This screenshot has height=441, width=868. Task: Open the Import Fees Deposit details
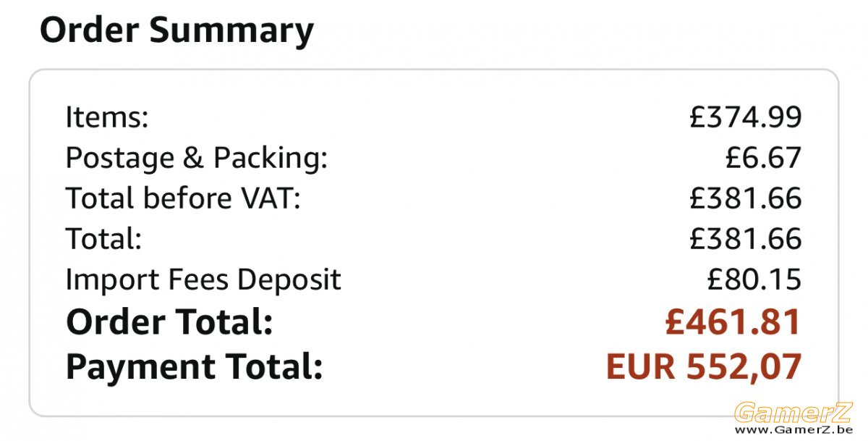click(203, 280)
